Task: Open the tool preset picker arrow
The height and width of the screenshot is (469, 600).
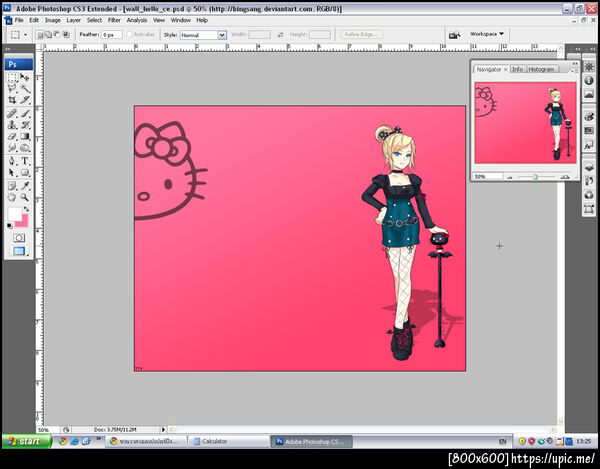Action: [x=26, y=35]
